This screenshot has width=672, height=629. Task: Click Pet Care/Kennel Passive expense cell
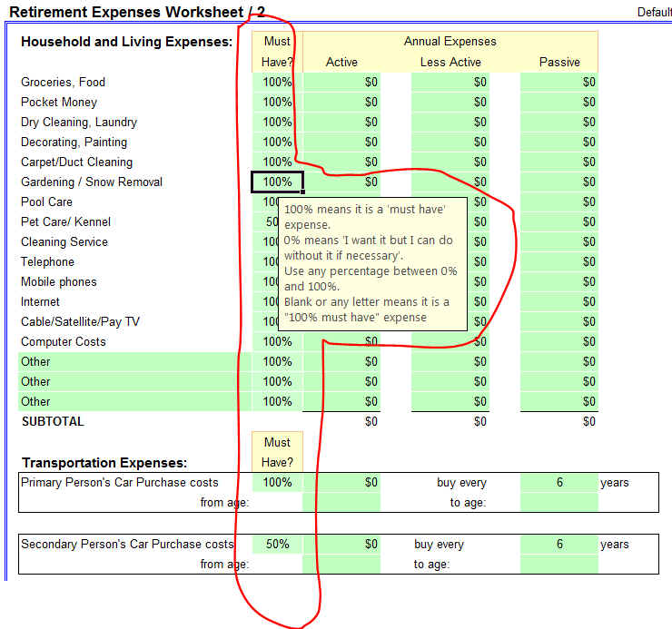pyautogui.click(x=558, y=221)
